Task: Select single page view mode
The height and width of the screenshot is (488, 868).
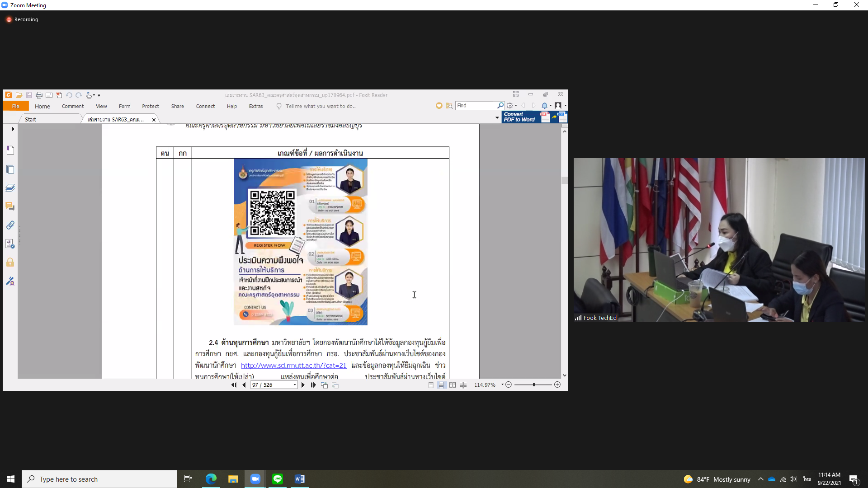Action: pos(431,385)
